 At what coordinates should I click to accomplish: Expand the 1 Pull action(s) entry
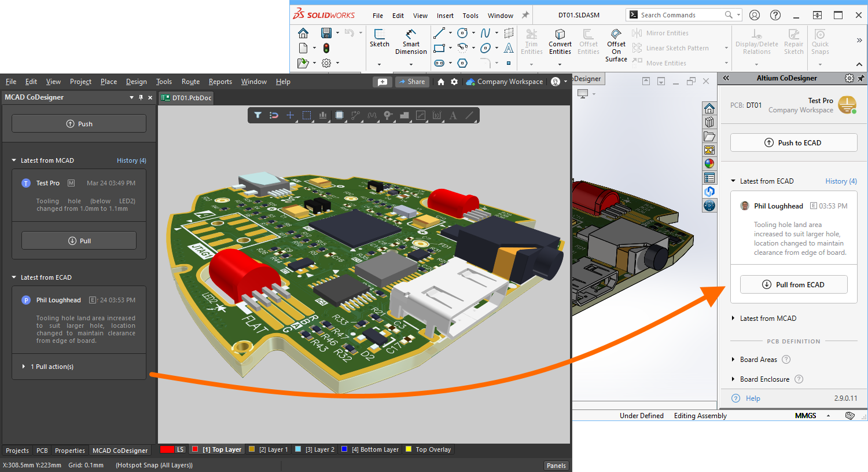pyautogui.click(x=52, y=366)
